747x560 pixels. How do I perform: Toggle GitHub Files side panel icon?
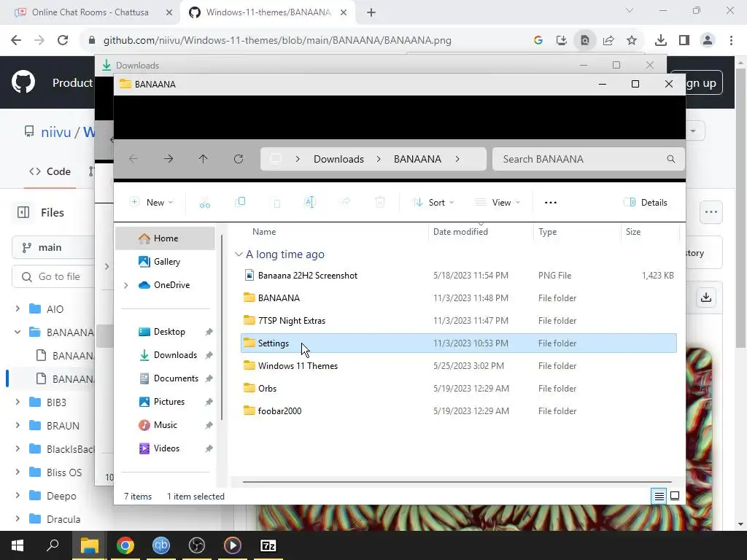[x=23, y=212]
